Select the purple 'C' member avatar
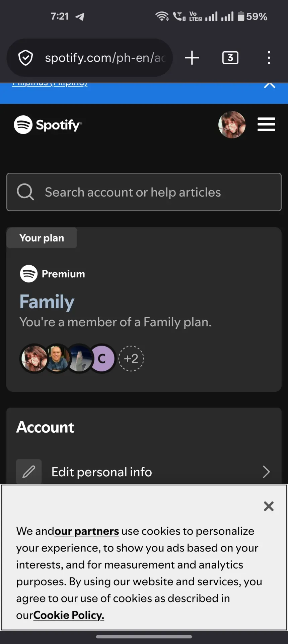Viewport: 288px width, 644px height. (x=102, y=359)
